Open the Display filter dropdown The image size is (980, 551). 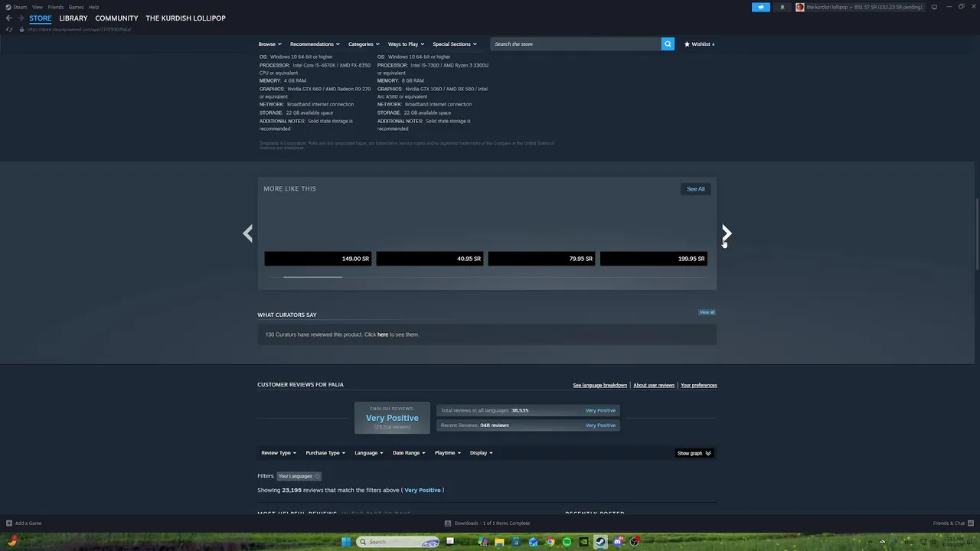click(x=482, y=453)
